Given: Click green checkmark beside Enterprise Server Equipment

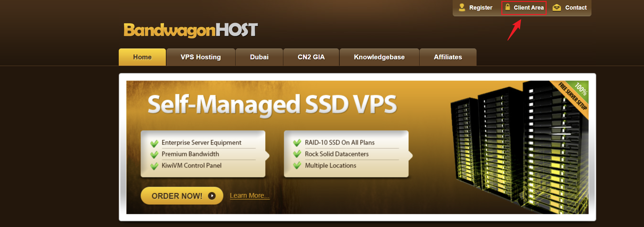Looking at the screenshot, I should click(154, 143).
